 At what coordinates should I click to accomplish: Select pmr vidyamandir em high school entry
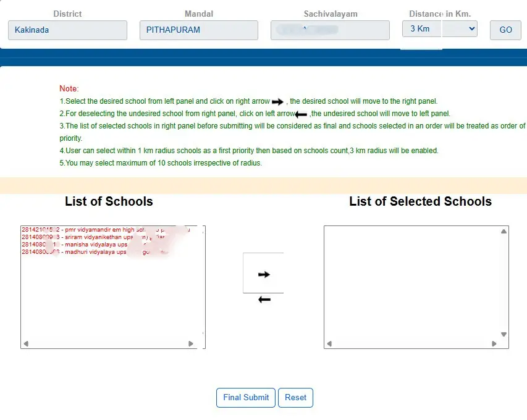pyautogui.click(x=106, y=230)
